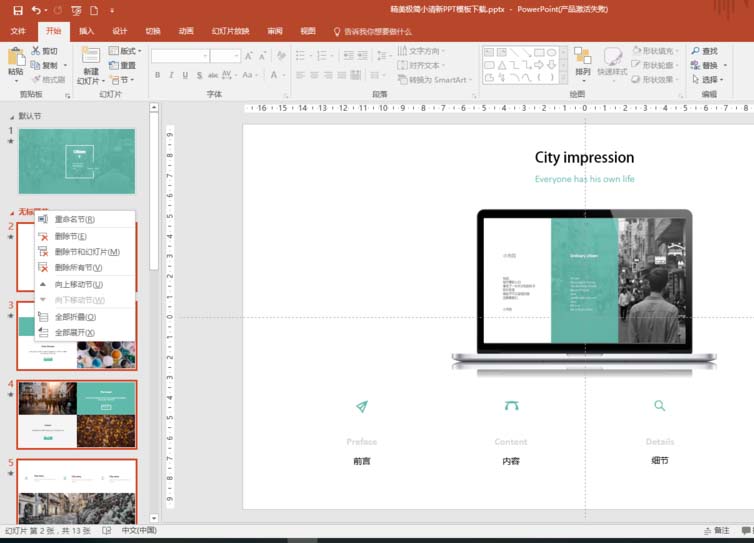Select the oval shape in shapes gallery

tap(552, 52)
